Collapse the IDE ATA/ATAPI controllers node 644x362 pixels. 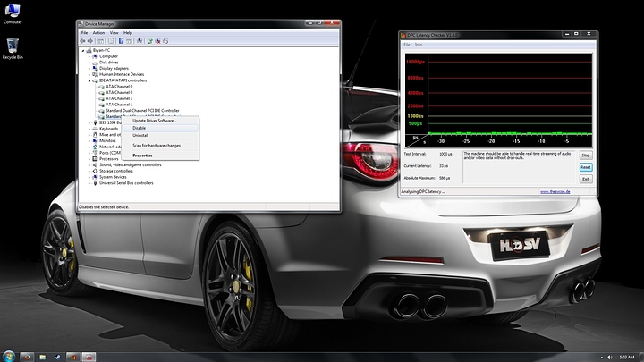click(91, 80)
